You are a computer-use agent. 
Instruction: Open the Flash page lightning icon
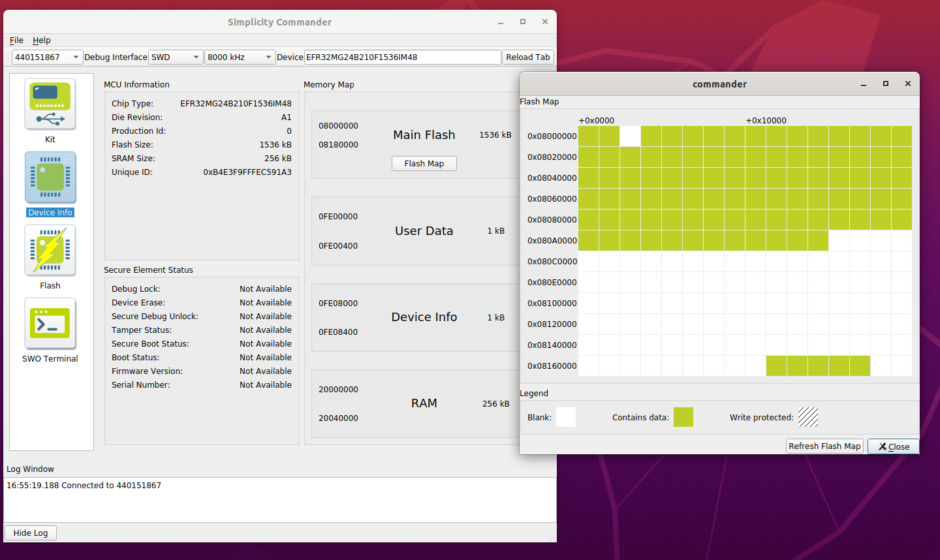point(50,251)
